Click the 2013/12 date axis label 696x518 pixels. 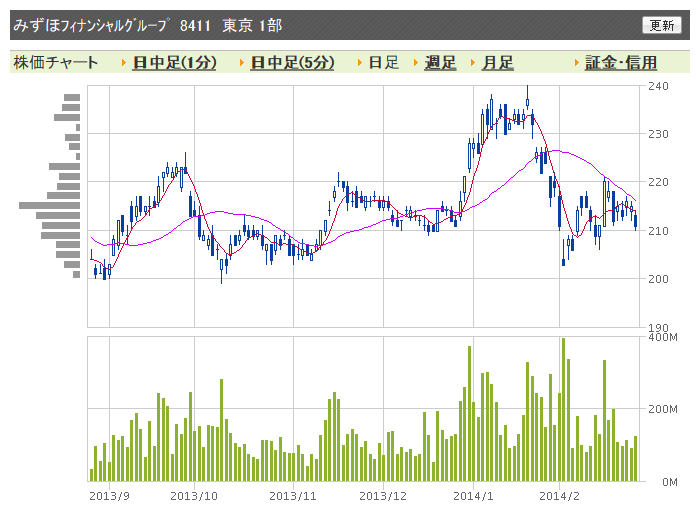tap(383, 496)
